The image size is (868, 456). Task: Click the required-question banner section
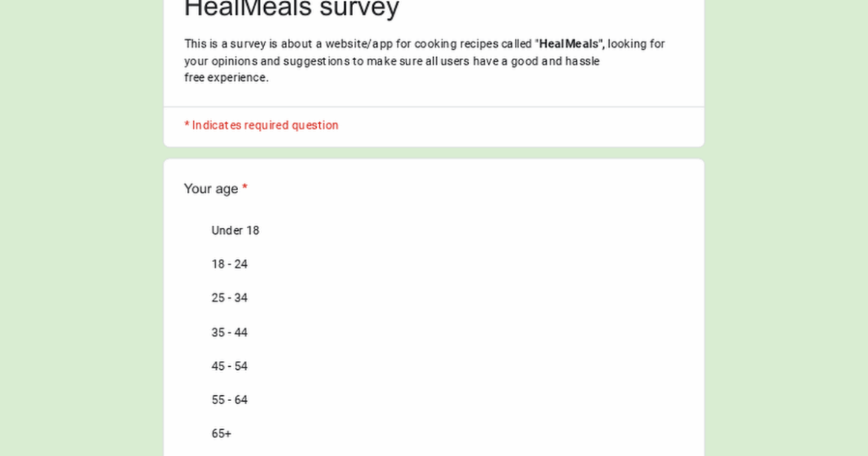[x=434, y=125]
